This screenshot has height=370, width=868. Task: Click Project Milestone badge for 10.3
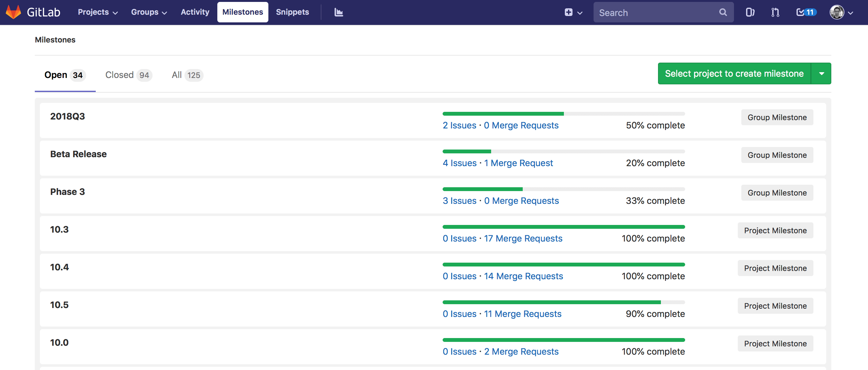pos(775,231)
